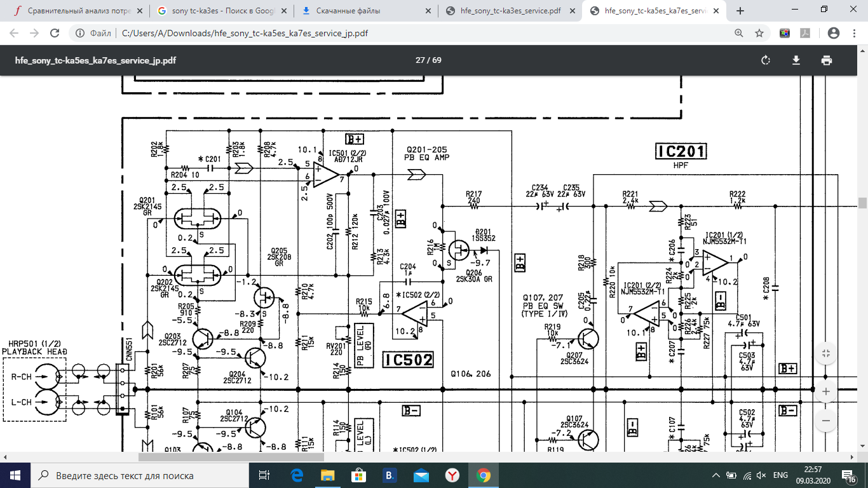Go back to the previous page
This screenshot has height=488, width=868.
[x=14, y=33]
